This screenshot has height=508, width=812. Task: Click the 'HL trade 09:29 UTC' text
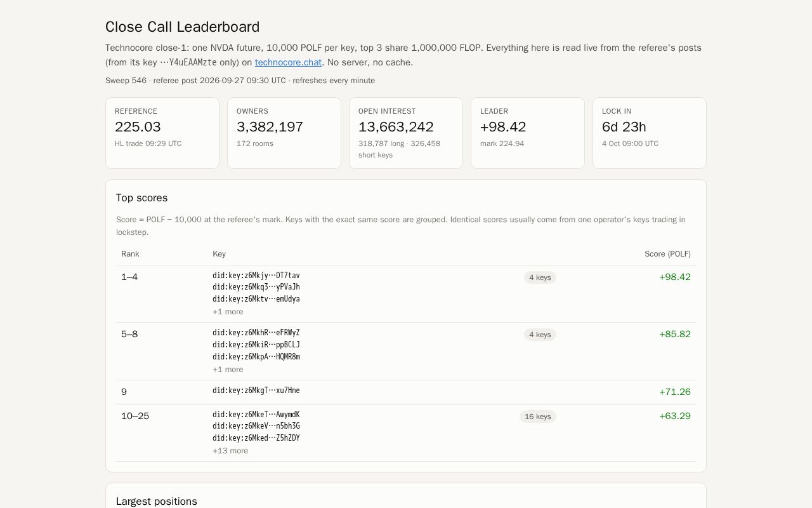(x=148, y=144)
